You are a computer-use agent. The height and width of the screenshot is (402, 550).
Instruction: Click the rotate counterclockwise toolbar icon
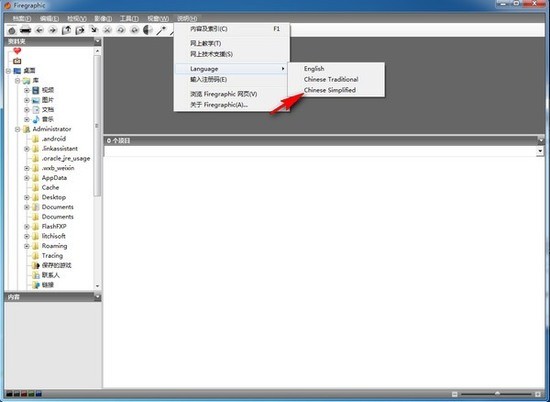121,31
